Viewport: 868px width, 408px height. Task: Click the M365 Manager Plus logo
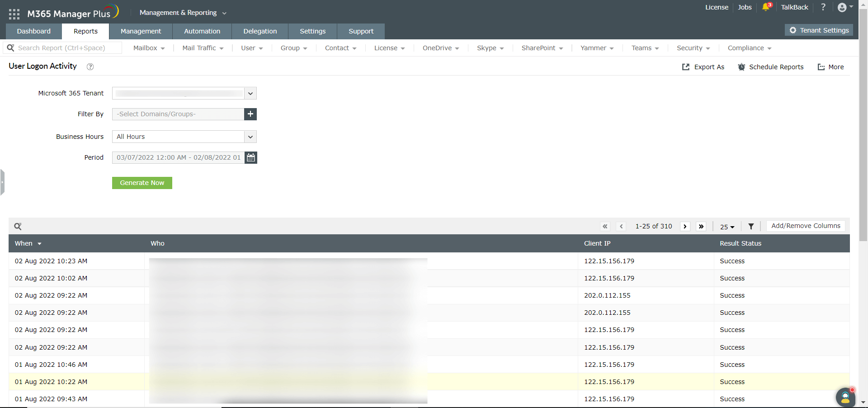tap(73, 13)
